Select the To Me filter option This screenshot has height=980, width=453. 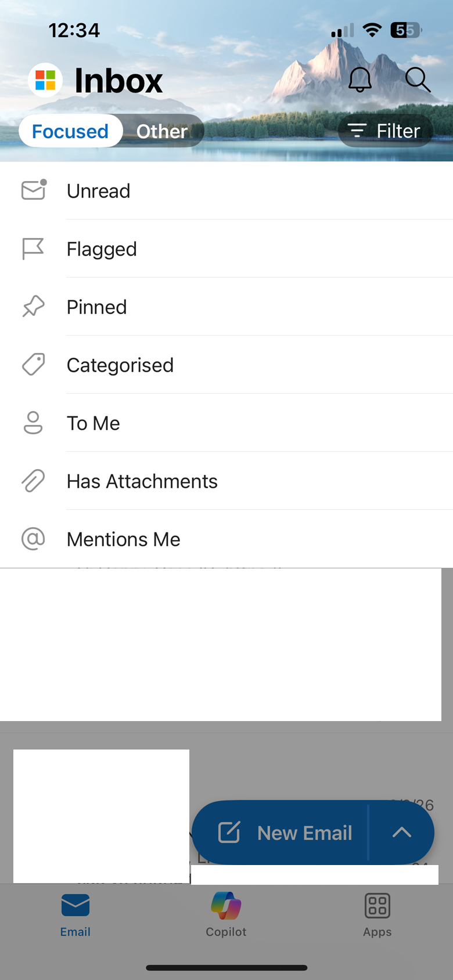click(x=227, y=423)
